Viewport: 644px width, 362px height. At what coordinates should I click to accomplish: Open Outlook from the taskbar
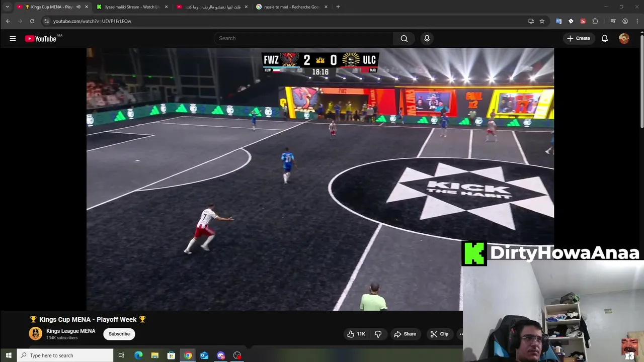[x=204, y=355]
